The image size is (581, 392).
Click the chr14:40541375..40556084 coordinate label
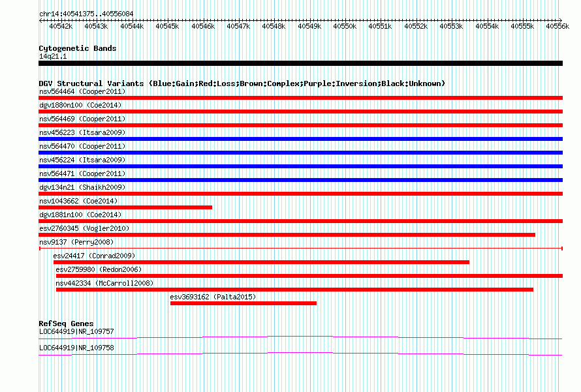pyautogui.click(x=86, y=14)
